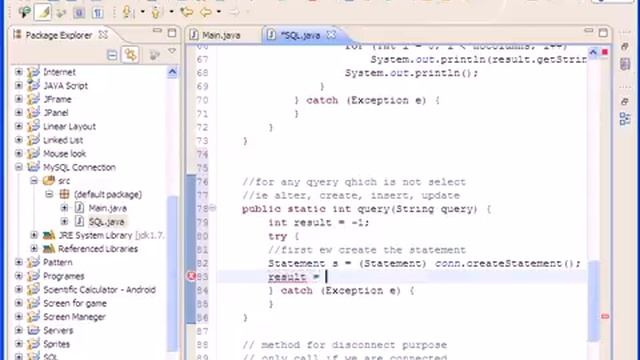Click Package Explorer scrollbar up arrow
Screen dimensions: 640x360
172,72
